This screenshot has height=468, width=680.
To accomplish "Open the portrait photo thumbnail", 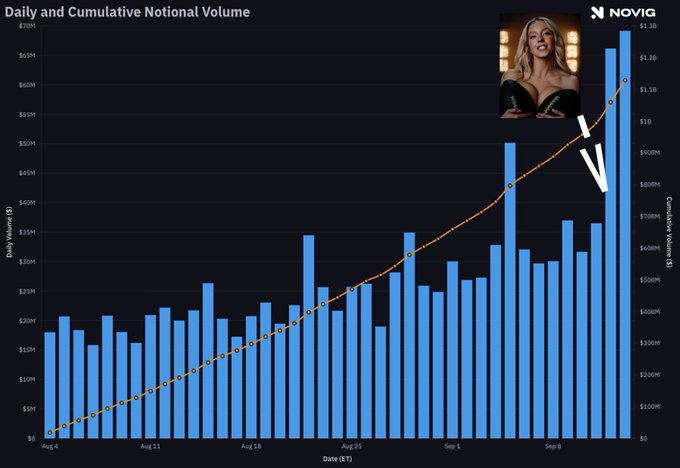I will point(540,65).
